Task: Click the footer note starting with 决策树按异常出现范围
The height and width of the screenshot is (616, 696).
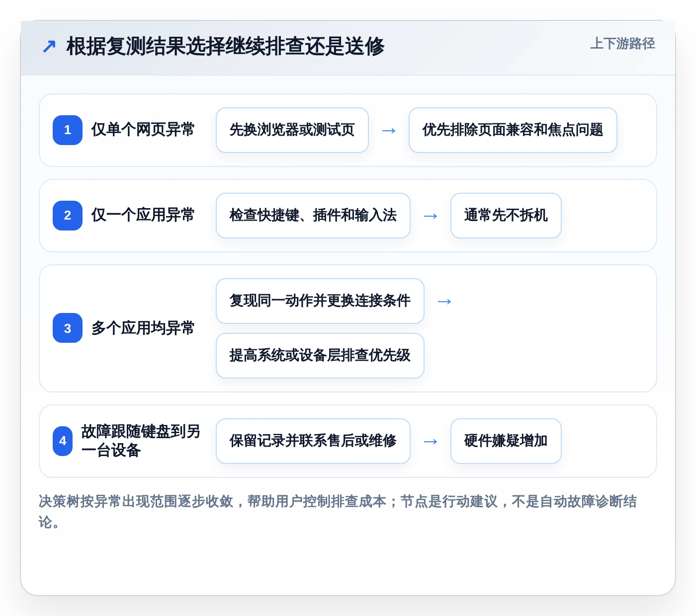Action: (x=338, y=512)
